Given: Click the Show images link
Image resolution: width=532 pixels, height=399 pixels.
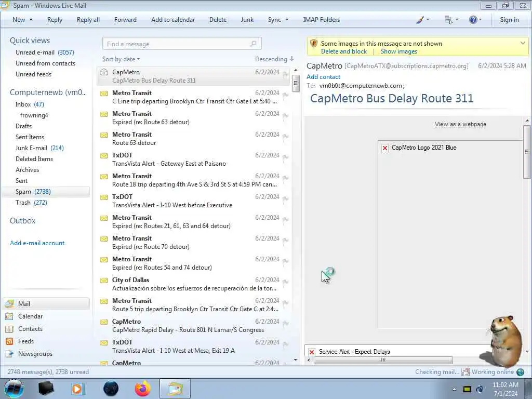Looking at the screenshot, I should coord(398,51).
